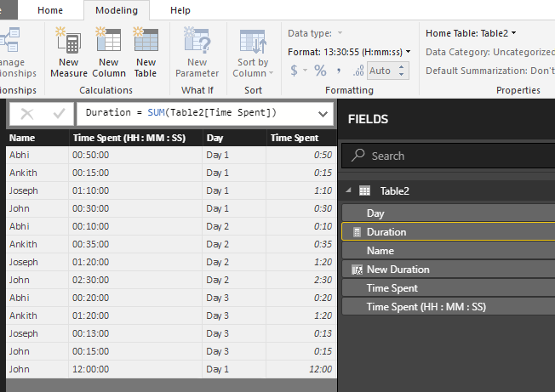Open the Home Table dropdown
Viewport: 555px width, 392px height.
click(x=513, y=33)
